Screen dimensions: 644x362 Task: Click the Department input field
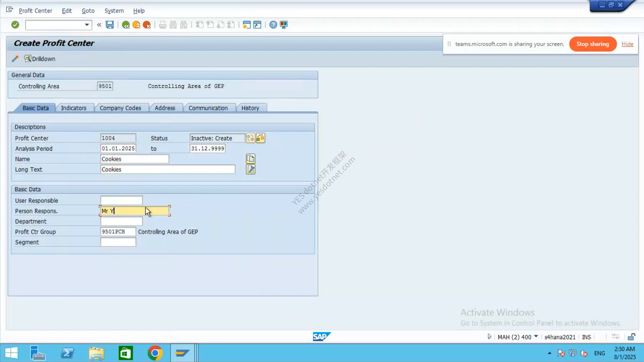point(121,221)
